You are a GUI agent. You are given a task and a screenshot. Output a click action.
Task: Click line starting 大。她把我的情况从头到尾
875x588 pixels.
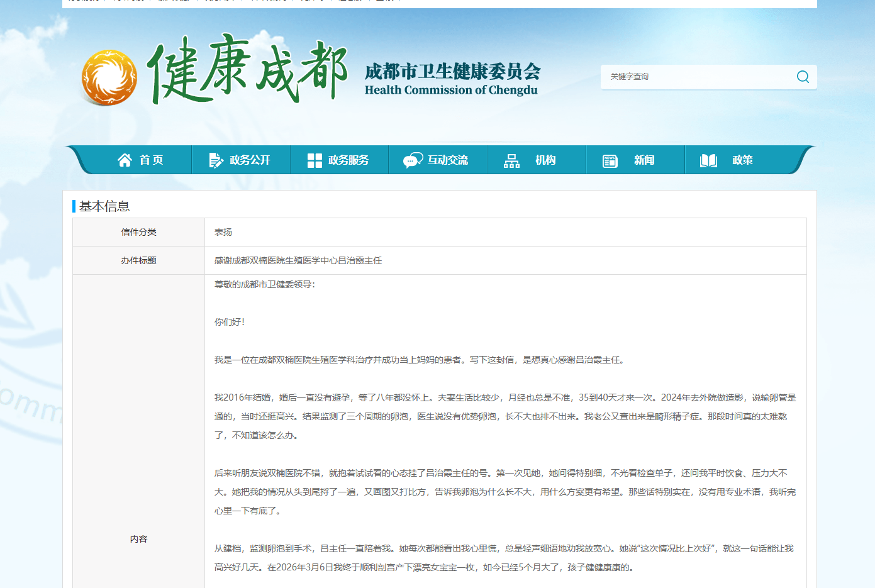tap(505, 492)
